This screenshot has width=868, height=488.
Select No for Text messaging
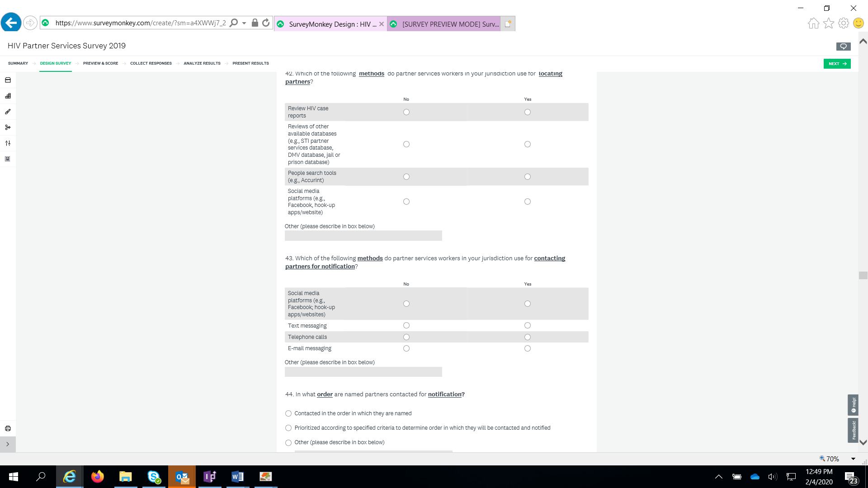[x=406, y=325]
